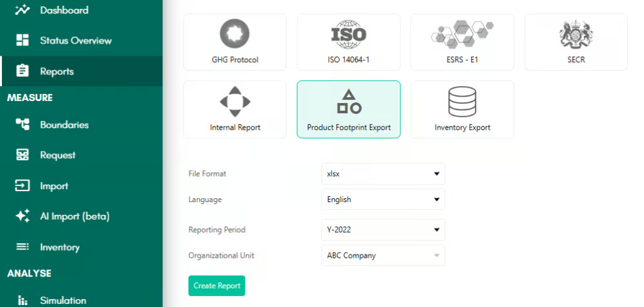
Task: Click the GHG Protocol logo icon
Action: tap(235, 34)
